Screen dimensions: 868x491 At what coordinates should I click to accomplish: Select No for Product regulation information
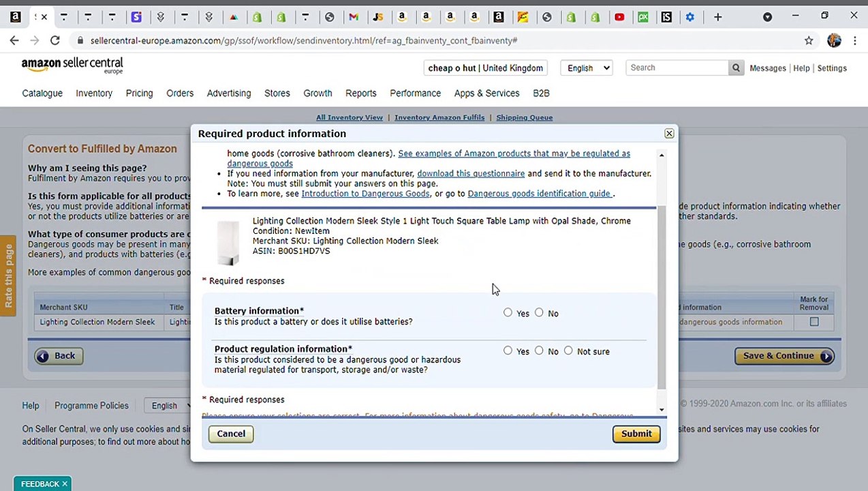[x=539, y=351]
